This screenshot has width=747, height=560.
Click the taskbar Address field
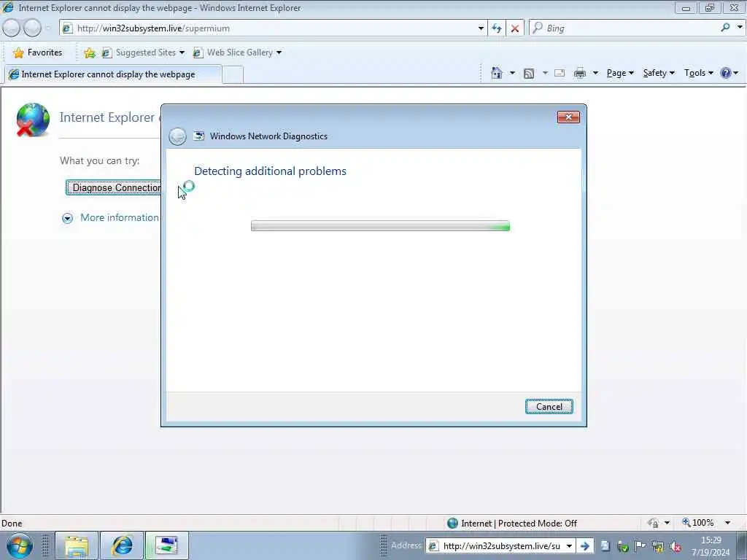[496, 545]
